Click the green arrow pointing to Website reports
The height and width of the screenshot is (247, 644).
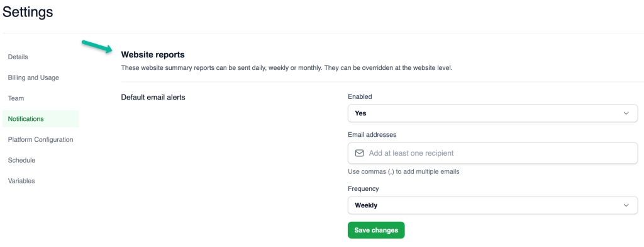[97, 47]
